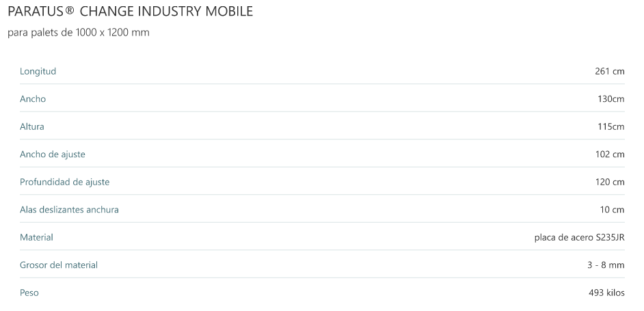Select the Ancho de ajuste label
Viewport: 644px width, 311px height.
(x=53, y=154)
